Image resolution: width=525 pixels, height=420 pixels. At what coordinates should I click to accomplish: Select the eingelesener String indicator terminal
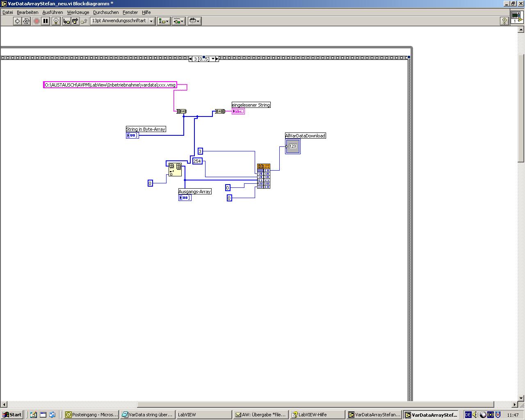point(238,111)
